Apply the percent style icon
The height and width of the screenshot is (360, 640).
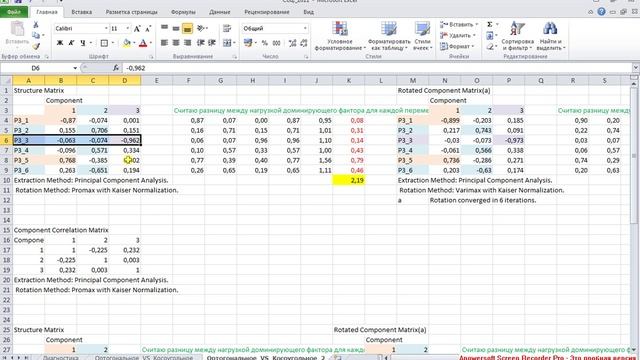click(264, 42)
